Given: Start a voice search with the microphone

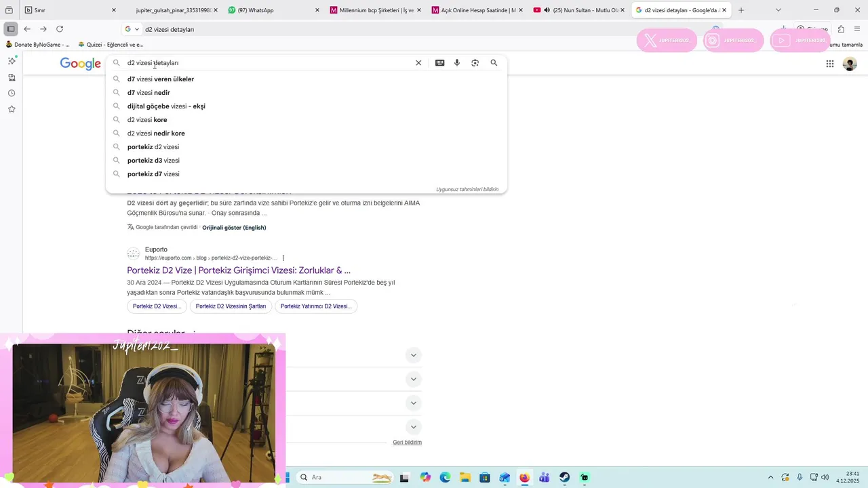Looking at the screenshot, I should click(457, 63).
